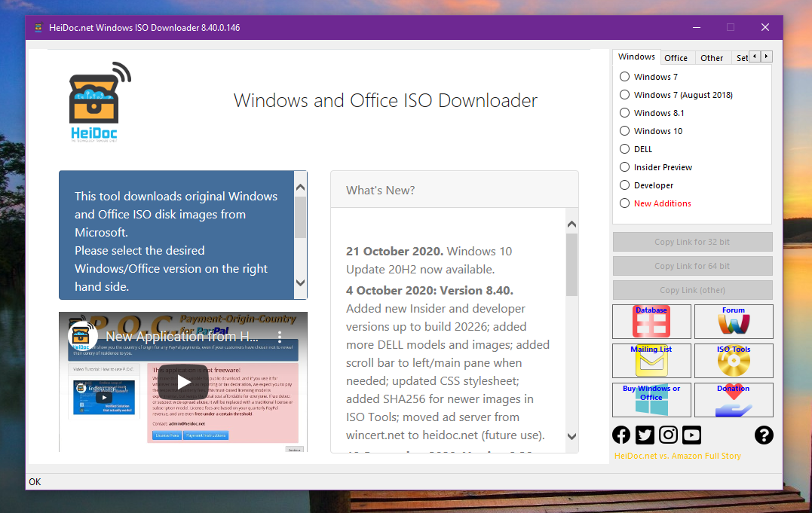The width and height of the screenshot is (812, 513).
Task: Switch to the partially hidden Settings tab
Action: [742, 58]
